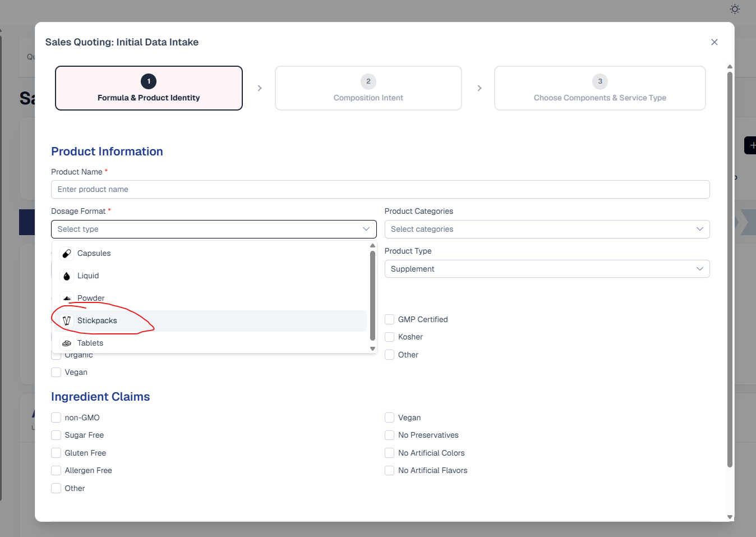Enable No Preservatives claim
The width and height of the screenshot is (756, 537).
[390, 435]
